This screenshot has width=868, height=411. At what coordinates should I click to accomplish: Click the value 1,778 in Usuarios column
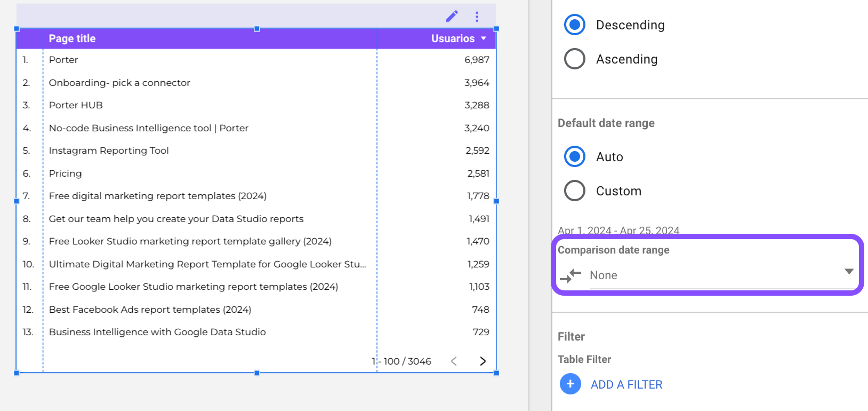tap(478, 196)
